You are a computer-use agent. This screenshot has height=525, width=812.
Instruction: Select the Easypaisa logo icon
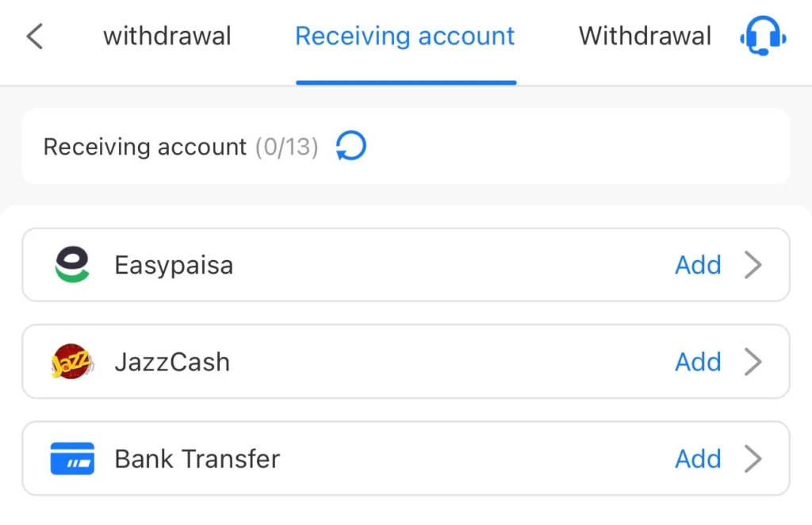click(72, 264)
